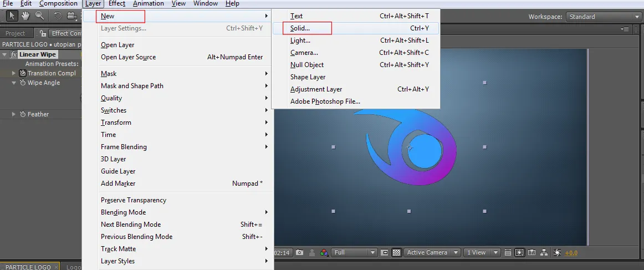Close the PARTICLE LOGO timeline tab

[57, 267]
